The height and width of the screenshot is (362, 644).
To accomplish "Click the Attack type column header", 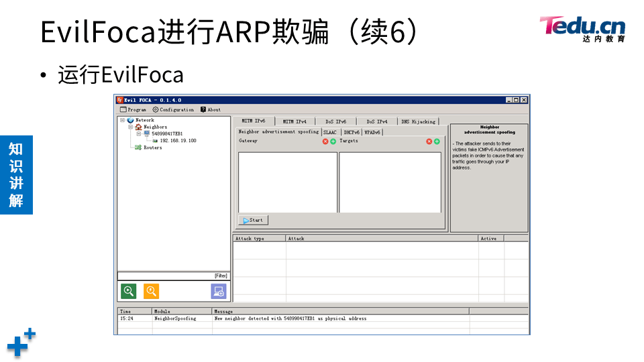I will click(x=259, y=238).
